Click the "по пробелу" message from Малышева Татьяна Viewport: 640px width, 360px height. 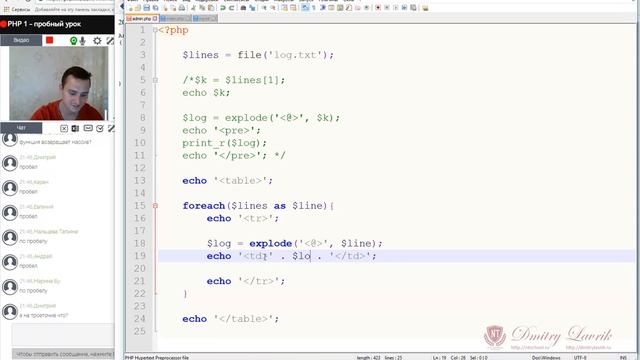click(x=33, y=241)
